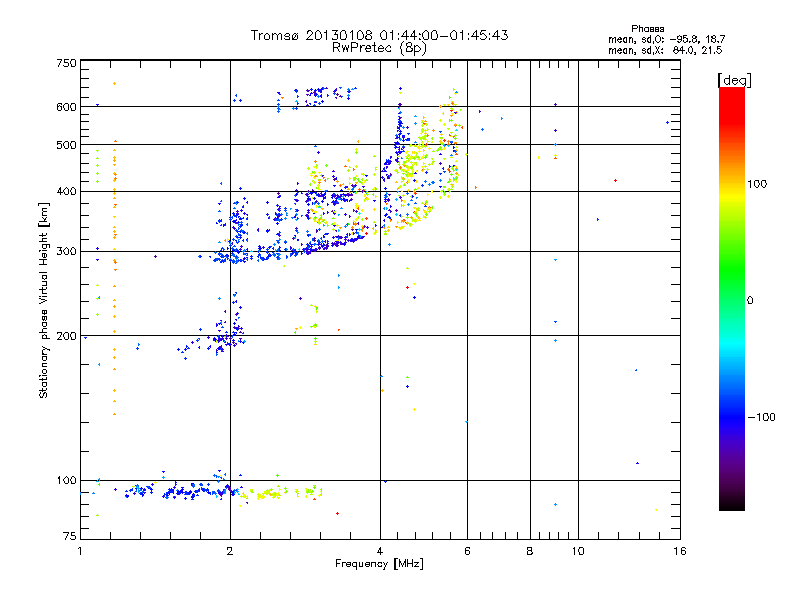Click the 'mean, sd,O: -95.8, 18.7' statistics line
Viewport: 800px width, 600px height.
click(x=666, y=39)
